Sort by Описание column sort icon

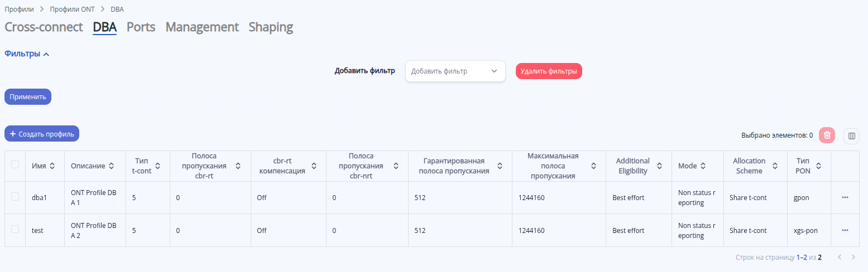tap(112, 166)
